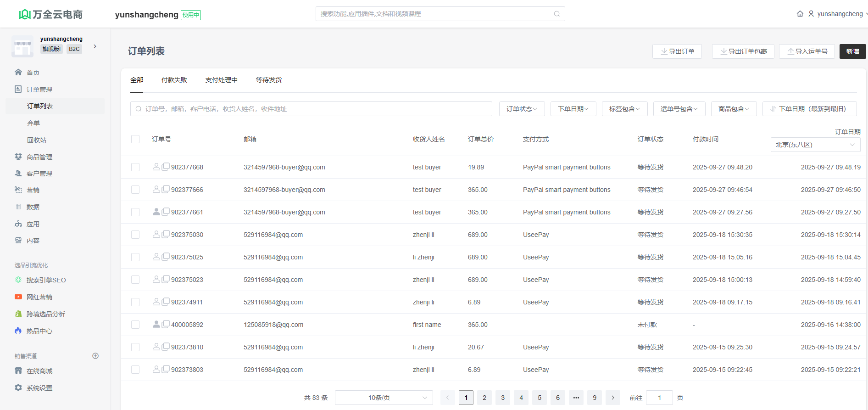Click the home icon in top header
The image size is (868, 410).
coord(800,14)
